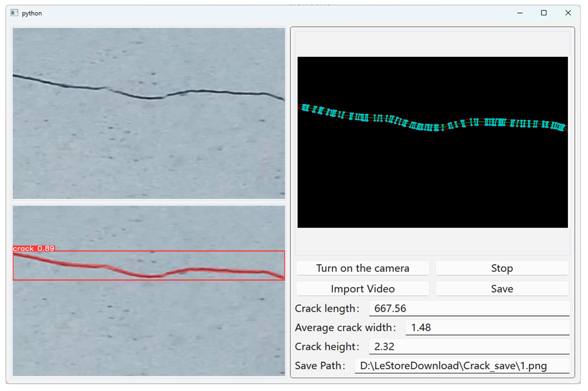The width and height of the screenshot is (588, 391).
Task: Click the python app icon in title bar
Action: tap(14, 13)
